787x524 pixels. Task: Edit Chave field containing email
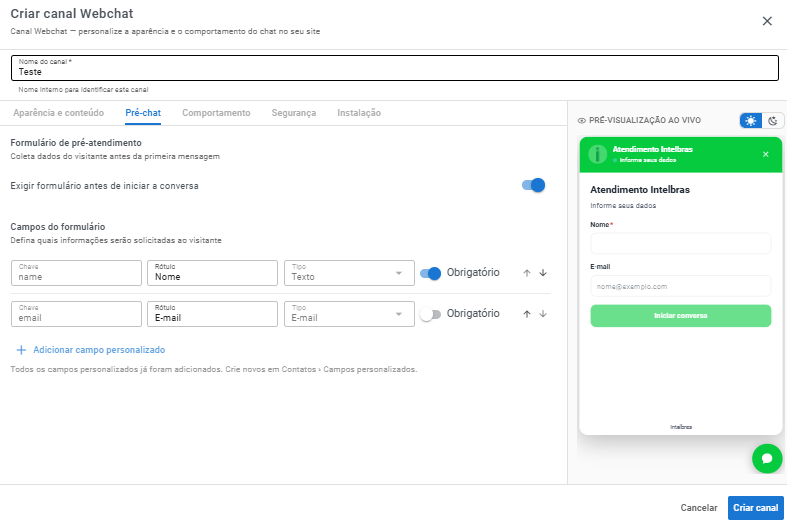click(x=76, y=314)
